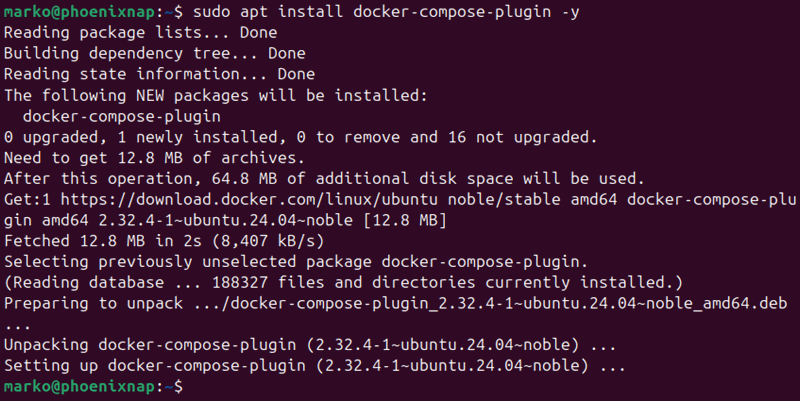This screenshot has height=401, width=800.
Task: Click the "0 upgraded, 1 newly installed" summary line
Action: [x=300, y=136]
